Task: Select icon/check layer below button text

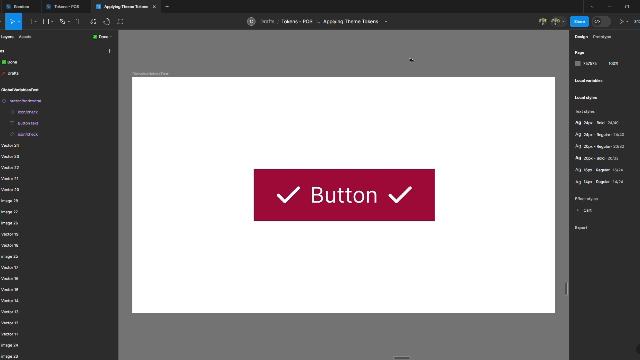Action: tap(28, 134)
